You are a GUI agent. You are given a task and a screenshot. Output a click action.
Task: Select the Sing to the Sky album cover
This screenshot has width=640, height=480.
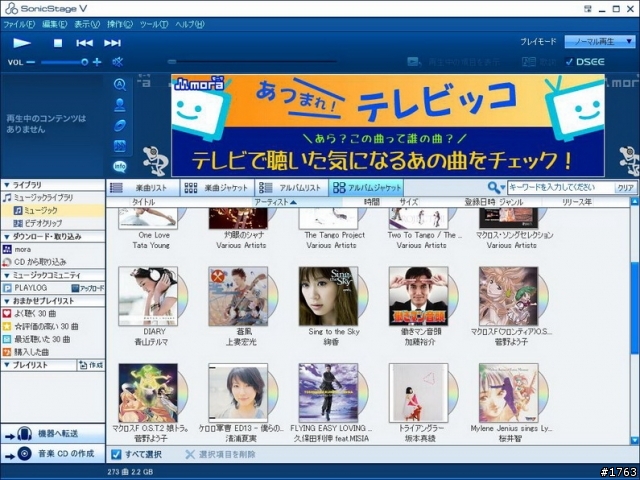click(329, 296)
